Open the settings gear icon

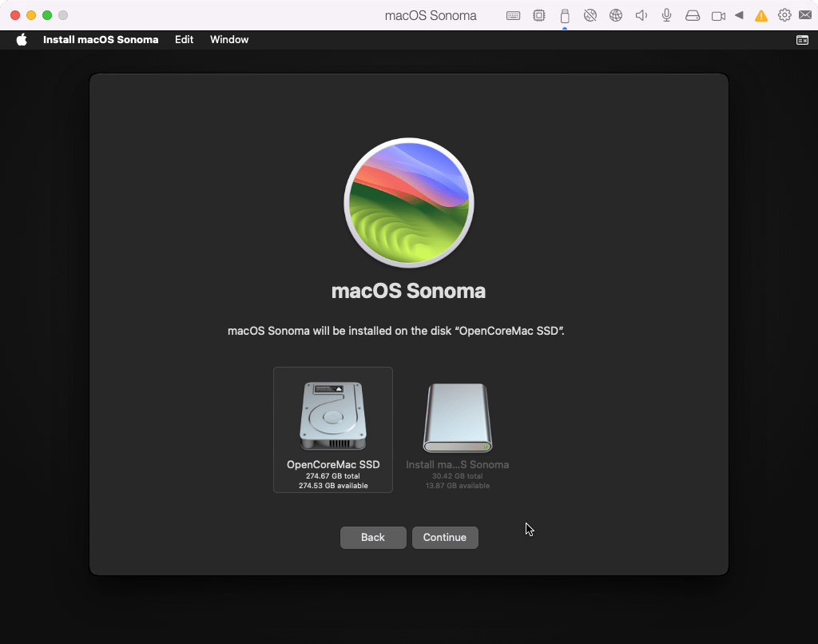[784, 15]
